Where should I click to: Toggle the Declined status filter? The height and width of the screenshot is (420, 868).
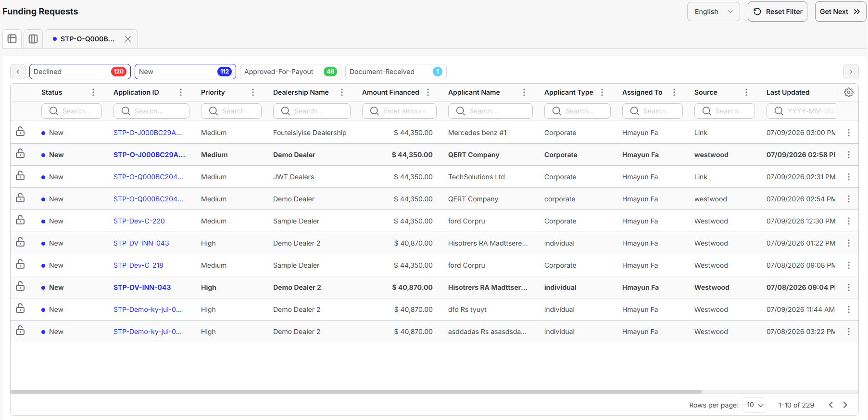[x=80, y=72]
